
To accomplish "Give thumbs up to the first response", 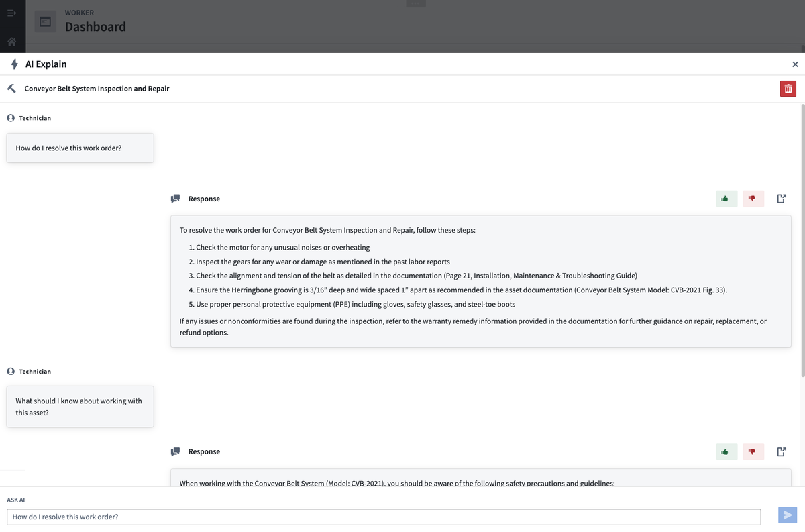I will [726, 199].
